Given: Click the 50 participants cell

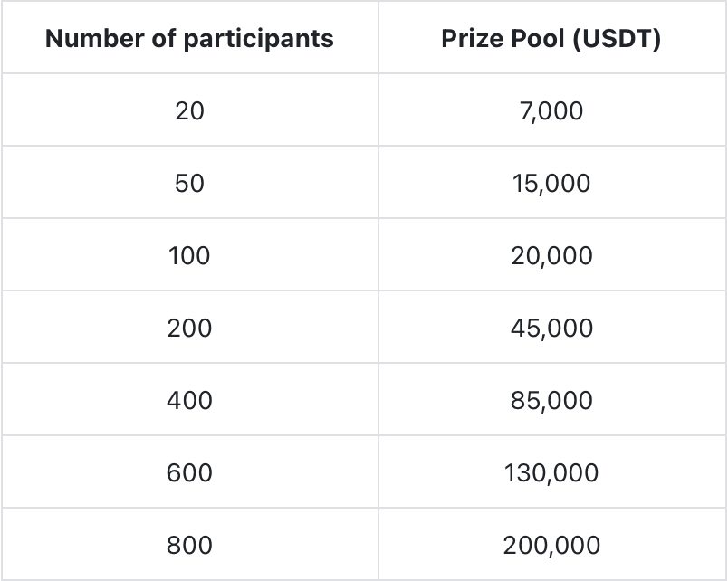Looking at the screenshot, I should click(189, 183).
